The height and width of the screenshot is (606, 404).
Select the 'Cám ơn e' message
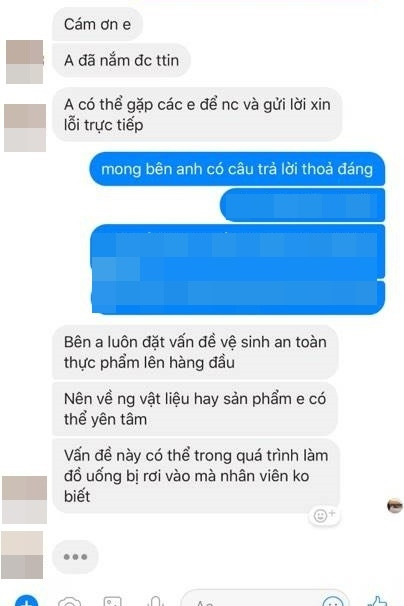pyautogui.click(x=97, y=24)
